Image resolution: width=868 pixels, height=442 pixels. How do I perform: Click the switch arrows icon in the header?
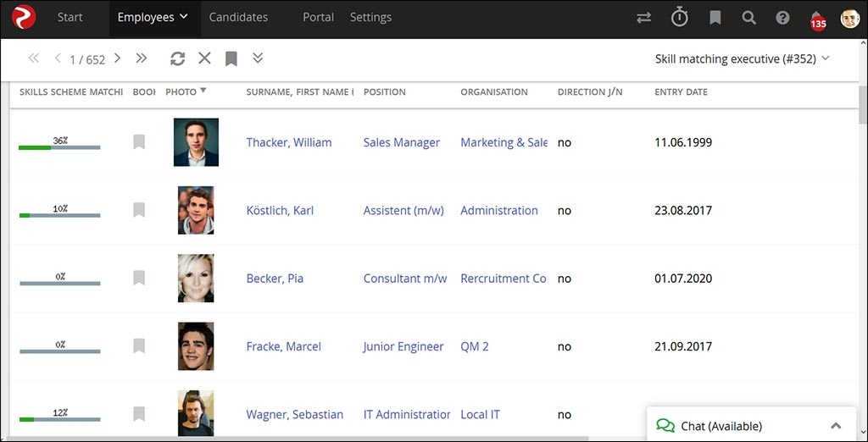pyautogui.click(x=644, y=17)
